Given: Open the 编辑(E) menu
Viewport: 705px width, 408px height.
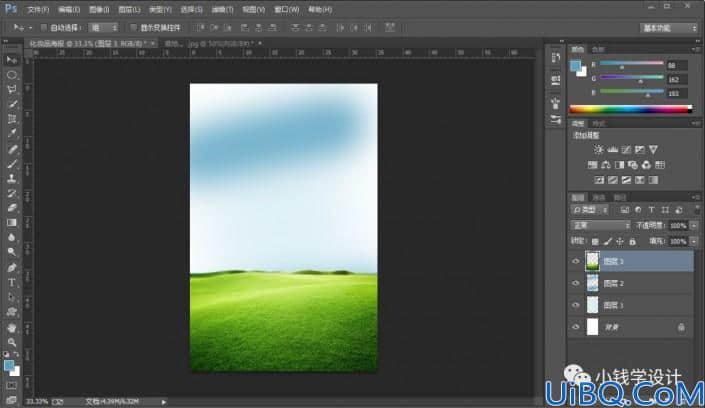Looking at the screenshot, I should coord(69,9).
